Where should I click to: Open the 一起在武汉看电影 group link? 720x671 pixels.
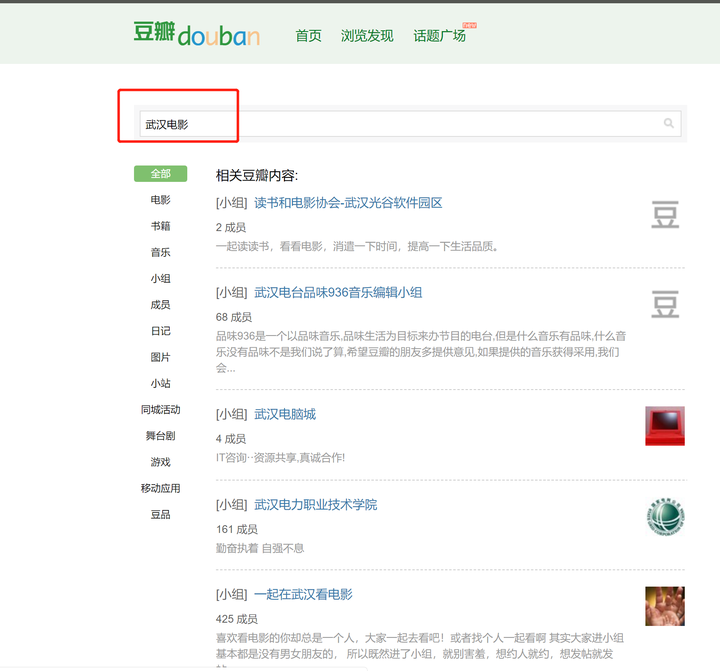pyautogui.click(x=303, y=594)
